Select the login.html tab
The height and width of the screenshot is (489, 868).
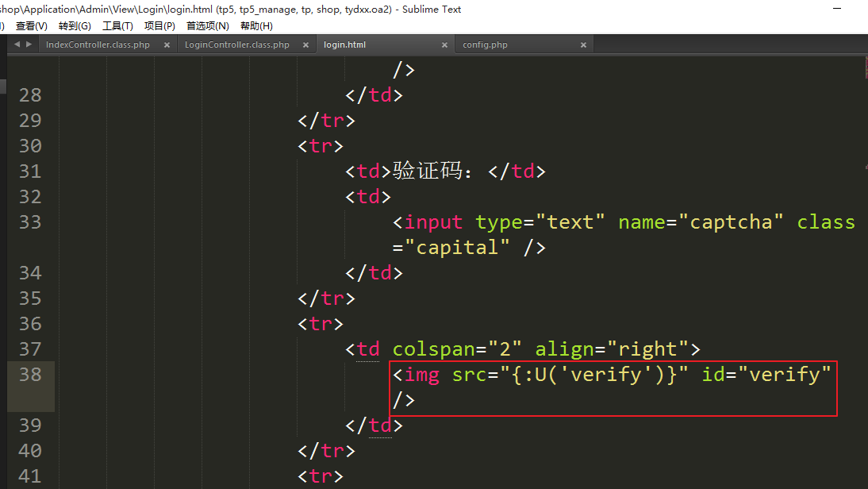[345, 45]
